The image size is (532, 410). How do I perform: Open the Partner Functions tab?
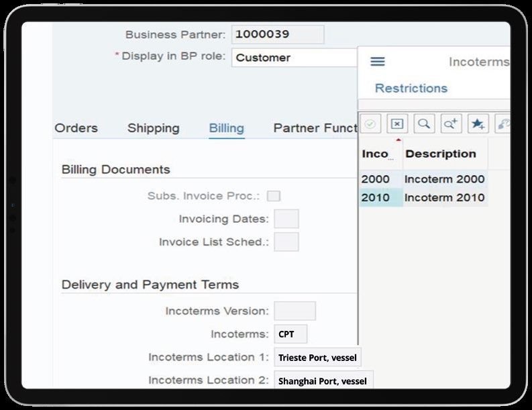tap(315, 128)
